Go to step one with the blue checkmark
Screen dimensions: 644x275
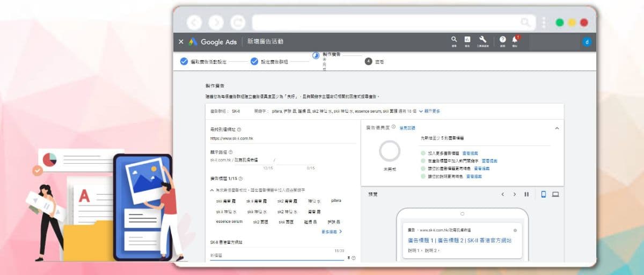coord(184,62)
